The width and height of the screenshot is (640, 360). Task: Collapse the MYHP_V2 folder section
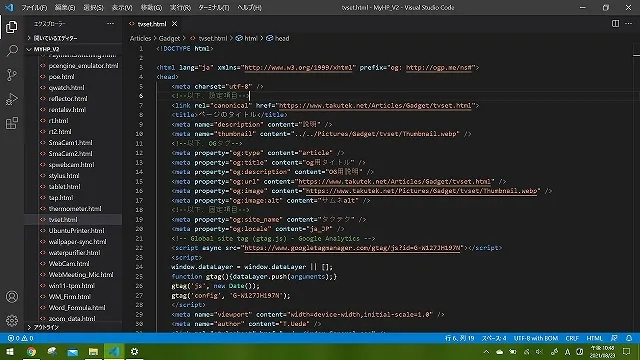[73, 49]
